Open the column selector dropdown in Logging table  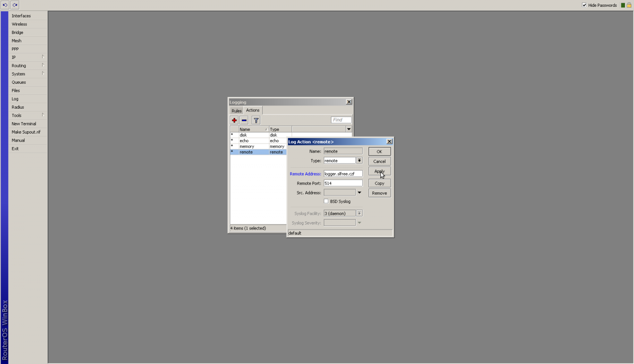tap(349, 129)
